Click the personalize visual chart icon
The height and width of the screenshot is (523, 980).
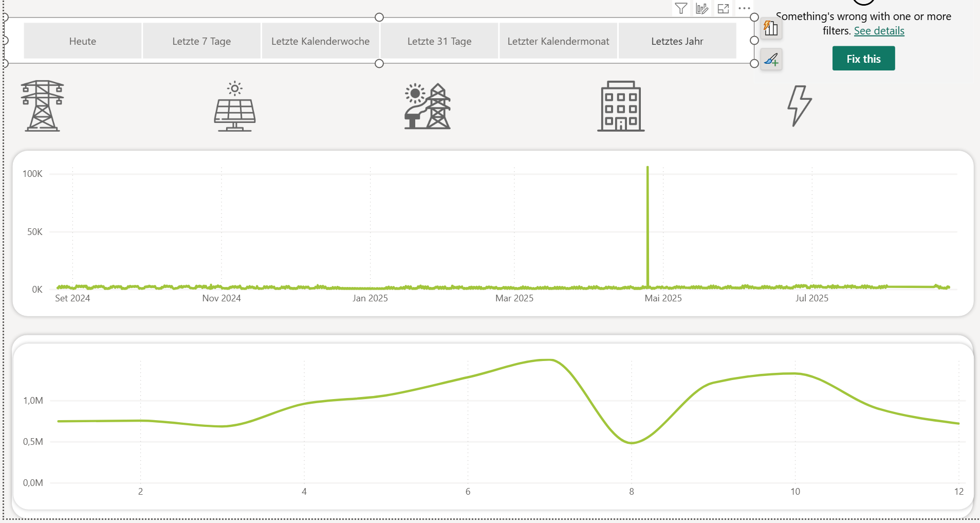(x=702, y=8)
